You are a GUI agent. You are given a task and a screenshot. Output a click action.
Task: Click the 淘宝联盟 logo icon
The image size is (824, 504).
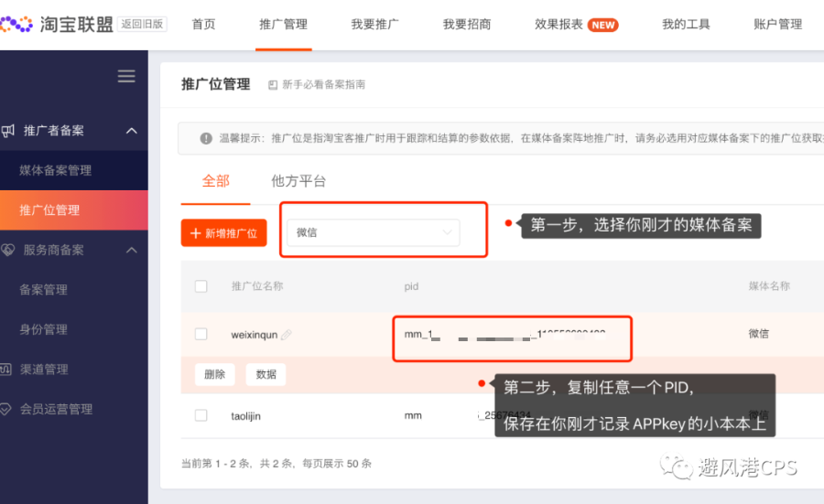[16, 24]
